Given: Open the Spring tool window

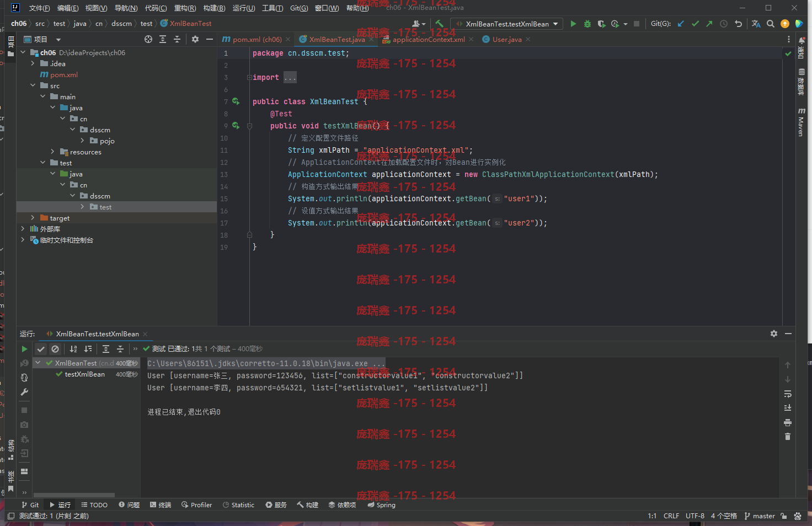Looking at the screenshot, I should [381, 505].
